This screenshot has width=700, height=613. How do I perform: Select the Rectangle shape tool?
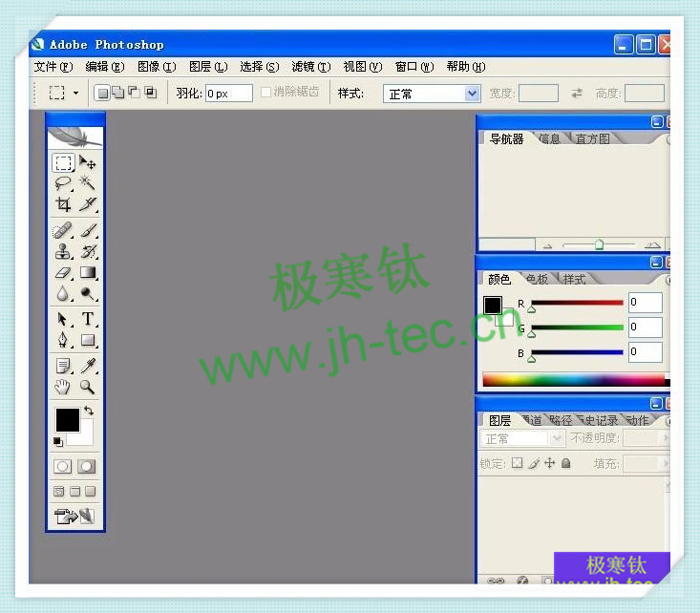click(x=88, y=340)
